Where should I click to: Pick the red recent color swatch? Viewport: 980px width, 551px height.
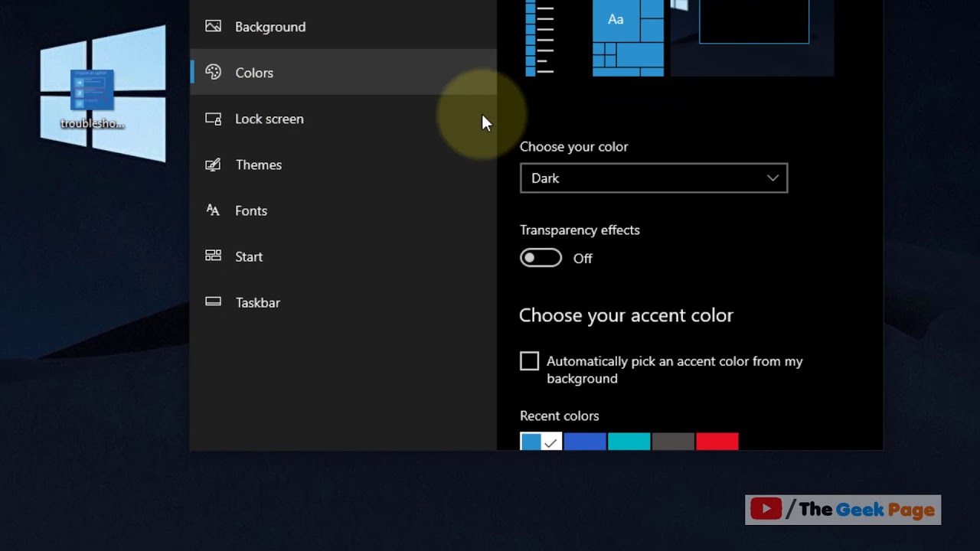[x=717, y=442]
